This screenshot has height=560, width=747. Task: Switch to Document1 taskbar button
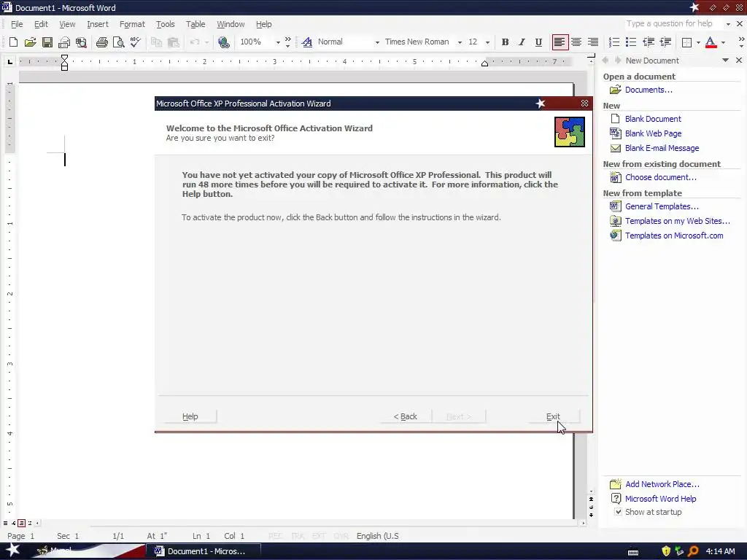pos(205,551)
